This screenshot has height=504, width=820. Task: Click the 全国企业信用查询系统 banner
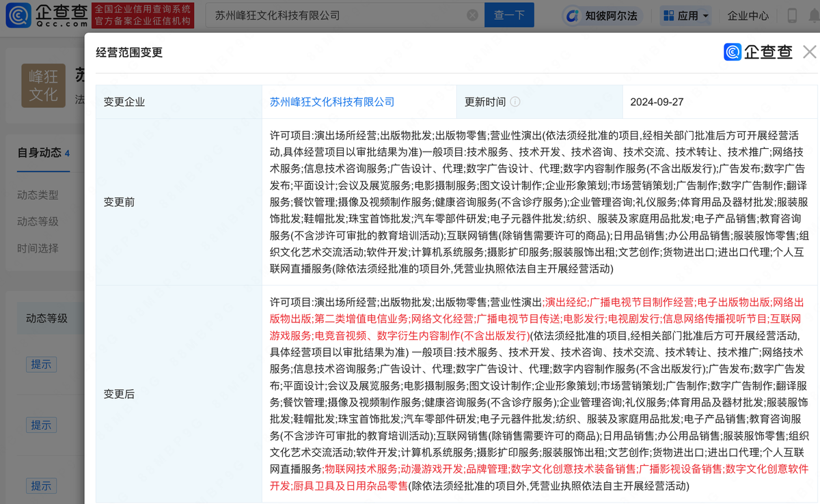(x=143, y=15)
